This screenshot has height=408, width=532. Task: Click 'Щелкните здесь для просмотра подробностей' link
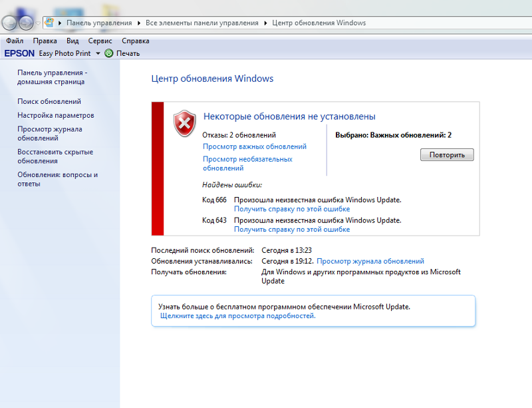pyautogui.click(x=237, y=315)
